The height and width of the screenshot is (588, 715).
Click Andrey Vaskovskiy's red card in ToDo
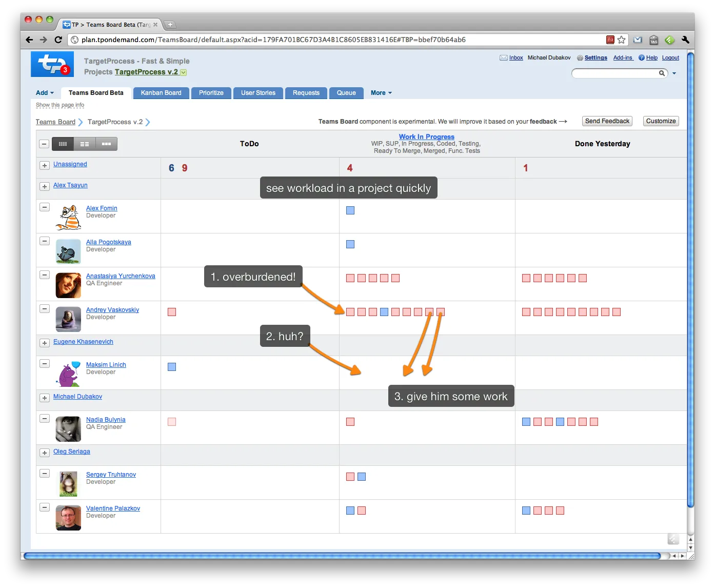pos(172,312)
